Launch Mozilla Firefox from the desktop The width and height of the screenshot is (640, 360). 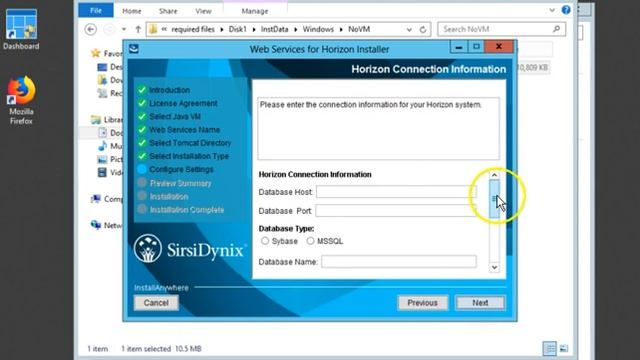coord(21,100)
